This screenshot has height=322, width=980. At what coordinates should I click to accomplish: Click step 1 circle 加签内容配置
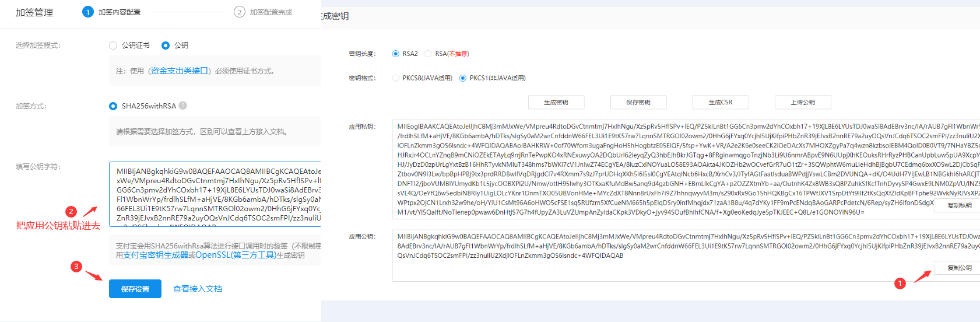pos(88,12)
